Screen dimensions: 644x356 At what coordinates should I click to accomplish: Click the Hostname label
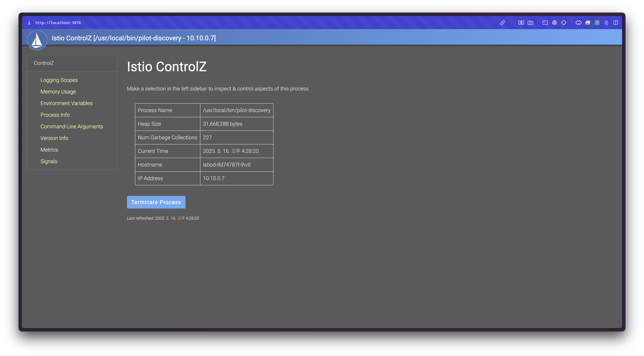(150, 165)
